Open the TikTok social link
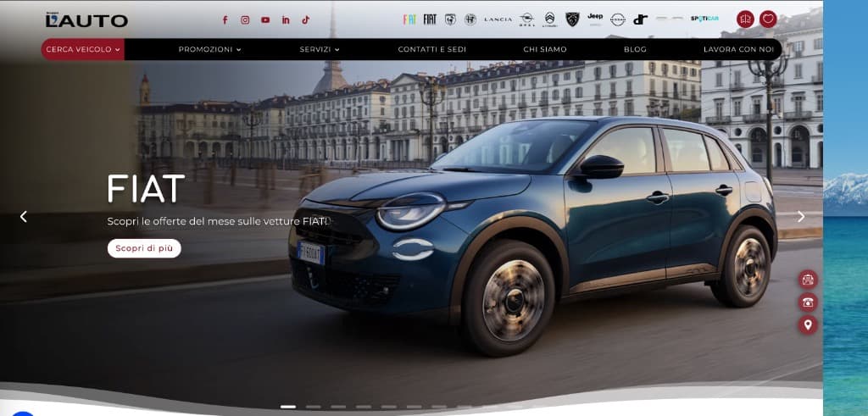Viewport: 868px width, 416px height. tap(305, 20)
